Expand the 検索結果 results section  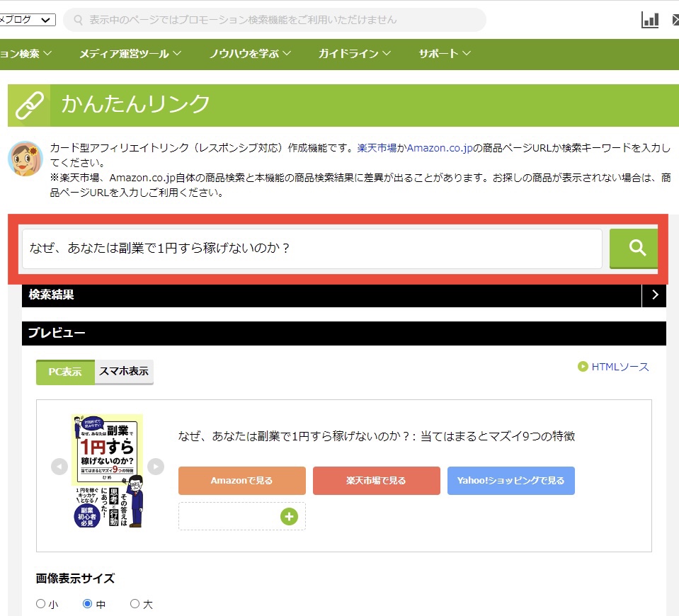[x=655, y=295]
